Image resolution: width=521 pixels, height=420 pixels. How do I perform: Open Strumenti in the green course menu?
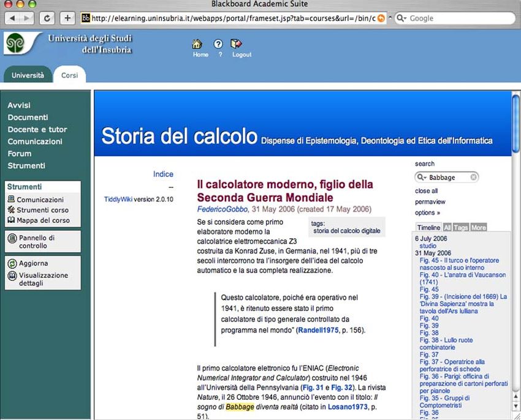[x=26, y=166]
